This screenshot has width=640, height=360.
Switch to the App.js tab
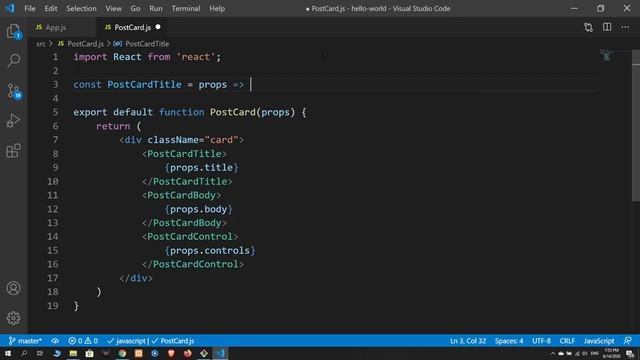coord(56,27)
